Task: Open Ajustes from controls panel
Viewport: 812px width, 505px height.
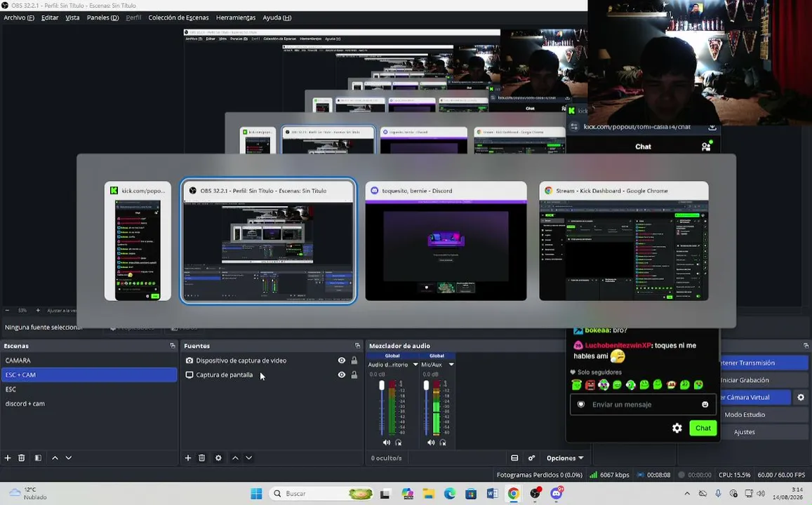Action: (764, 432)
